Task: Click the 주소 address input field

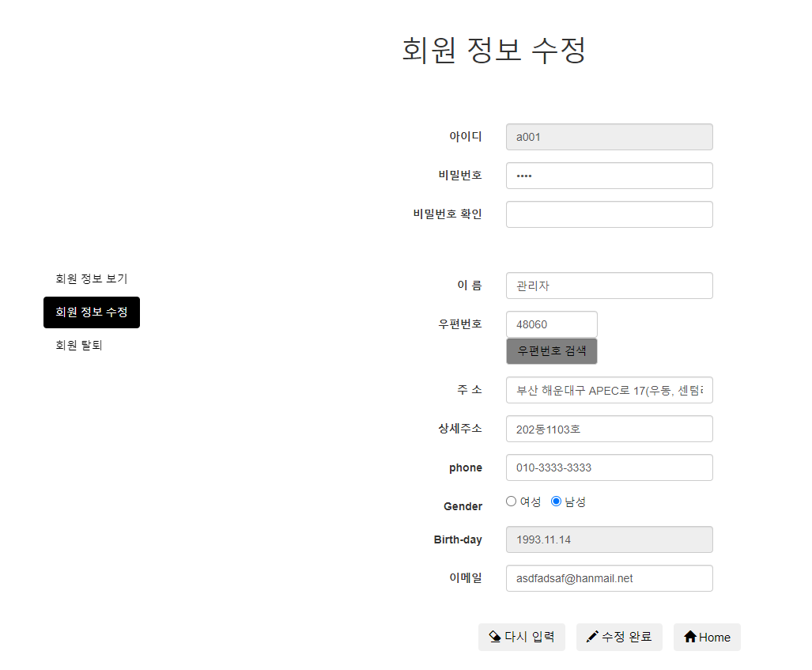Action: click(x=609, y=389)
